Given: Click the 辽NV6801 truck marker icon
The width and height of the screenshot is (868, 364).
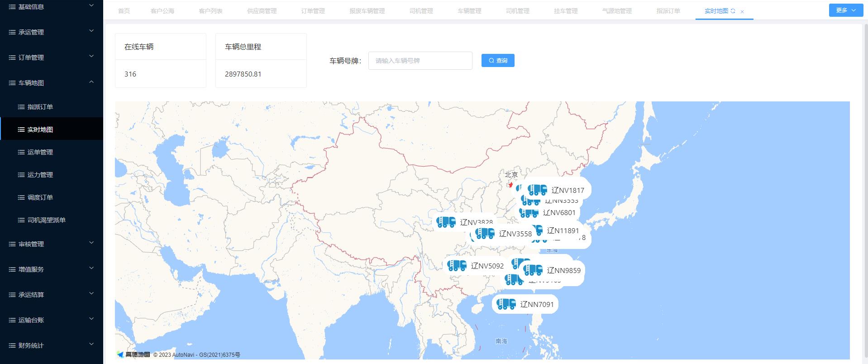Looking at the screenshot, I should (x=529, y=212).
